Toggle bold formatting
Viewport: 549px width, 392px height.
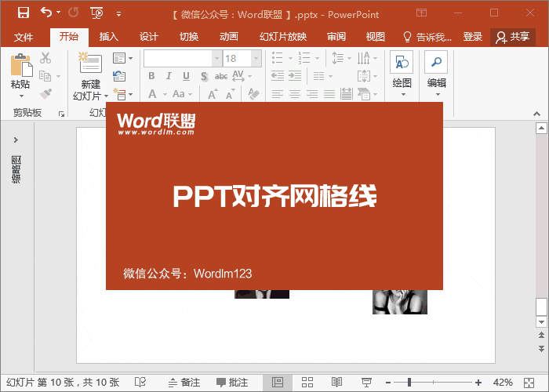[x=151, y=76]
